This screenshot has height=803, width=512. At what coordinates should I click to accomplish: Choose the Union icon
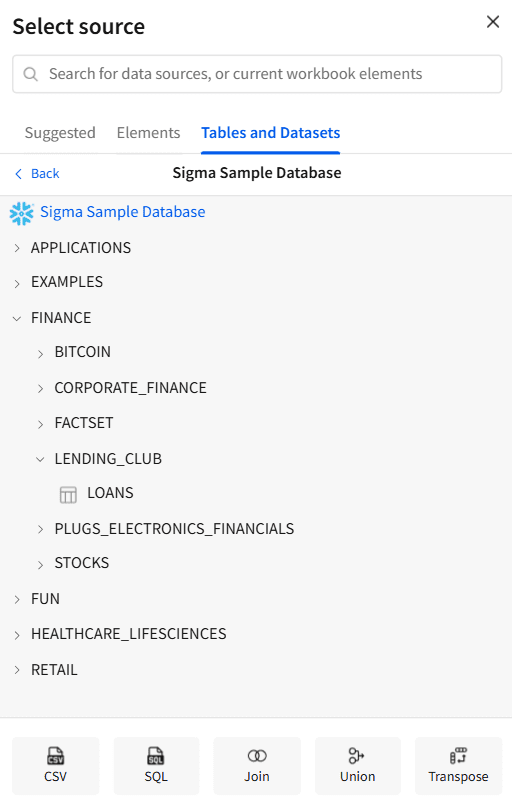pyautogui.click(x=356, y=756)
